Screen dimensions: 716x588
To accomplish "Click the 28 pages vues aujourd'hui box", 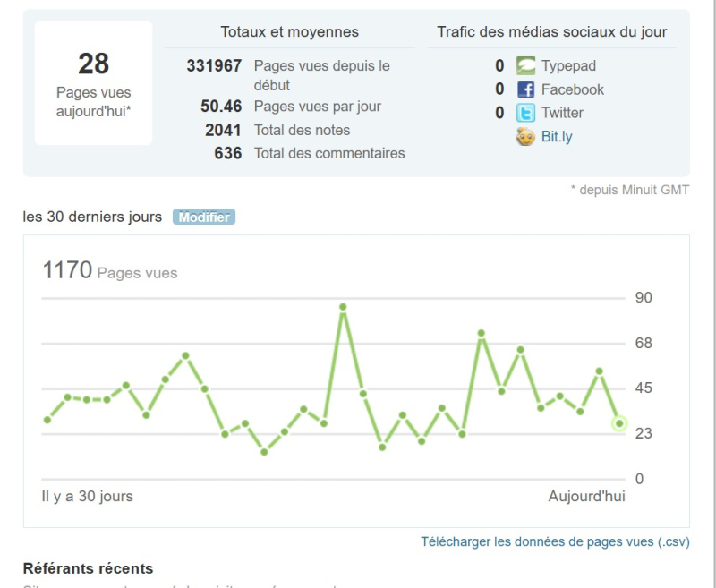I will [94, 83].
